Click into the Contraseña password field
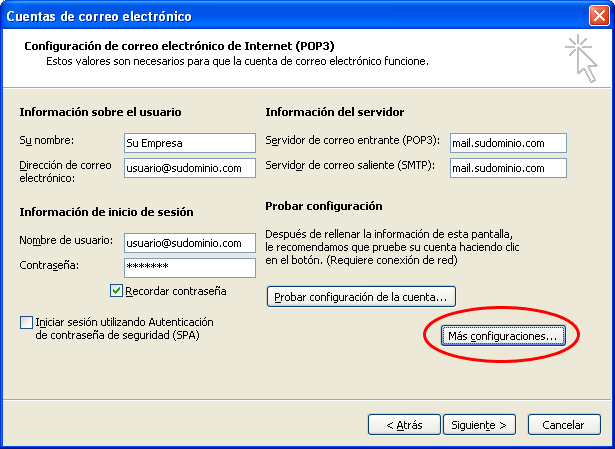 point(189,267)
